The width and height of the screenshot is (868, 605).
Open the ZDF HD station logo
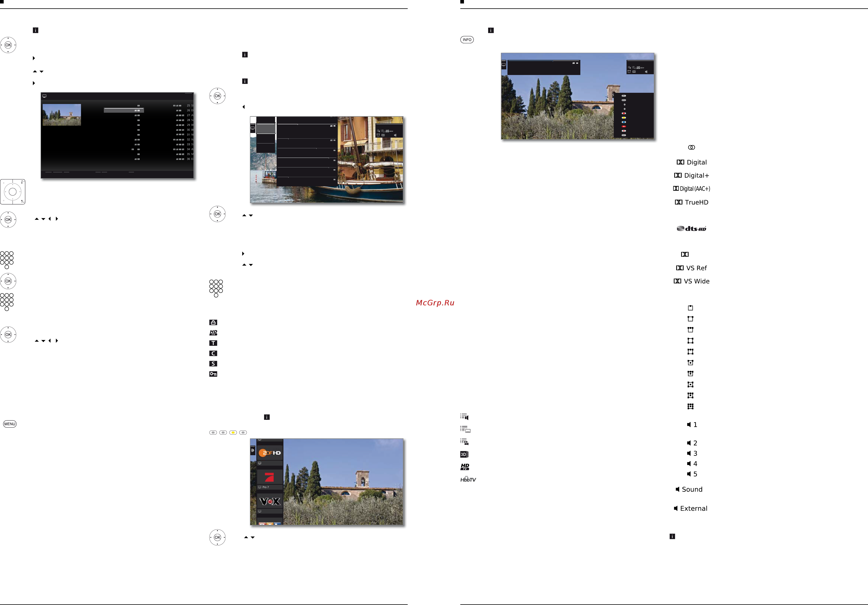269,453
